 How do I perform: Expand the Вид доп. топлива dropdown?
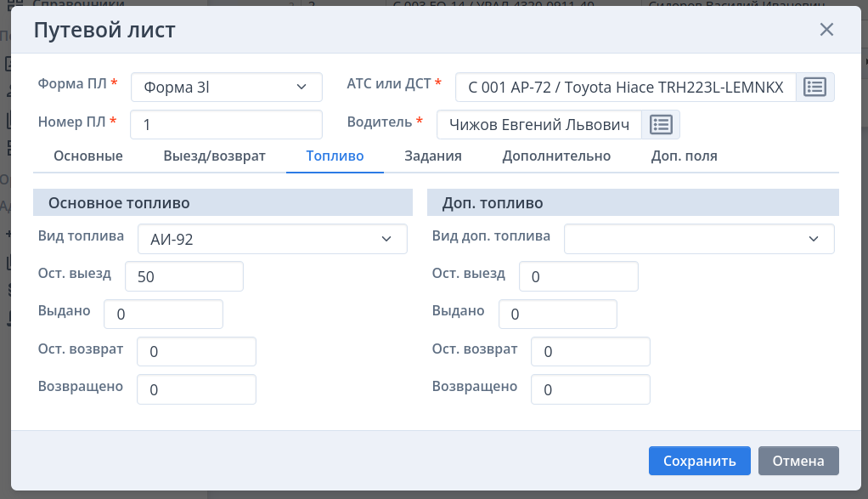699,239
